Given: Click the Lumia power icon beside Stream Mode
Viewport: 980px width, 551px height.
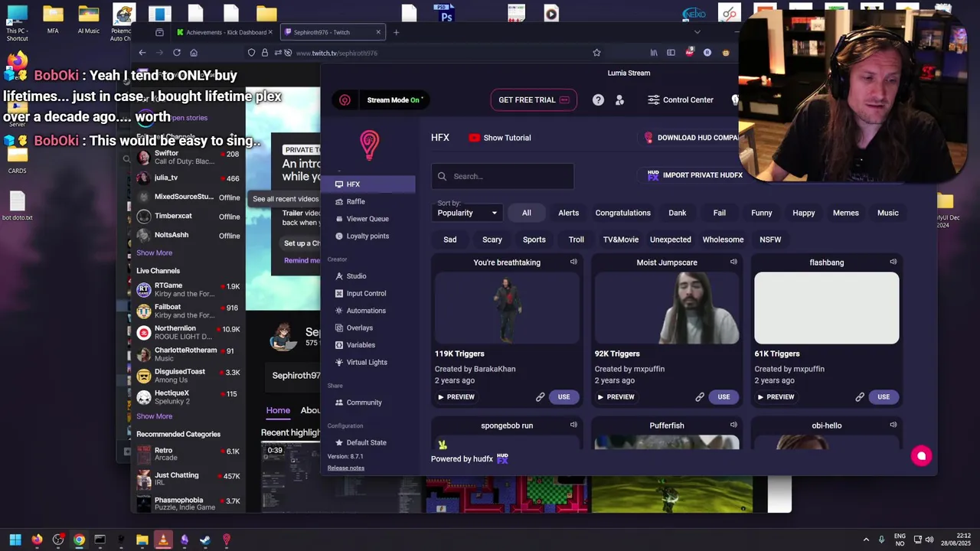Looking at the screenshot, I should [x=345, y=100].
